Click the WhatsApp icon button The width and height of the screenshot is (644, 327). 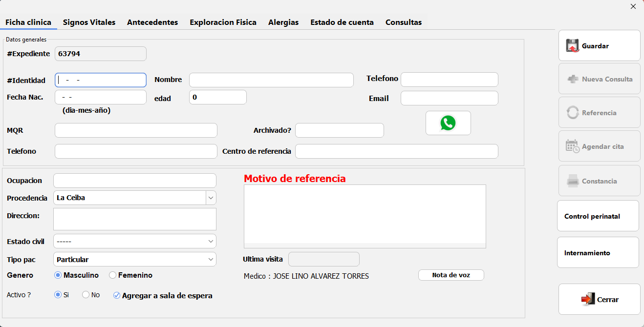(448, 123)
